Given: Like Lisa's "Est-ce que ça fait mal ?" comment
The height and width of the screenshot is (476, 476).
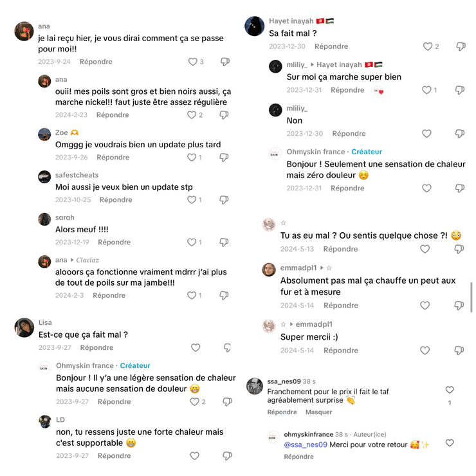Looking at the screenshot, I should point(196,347).
